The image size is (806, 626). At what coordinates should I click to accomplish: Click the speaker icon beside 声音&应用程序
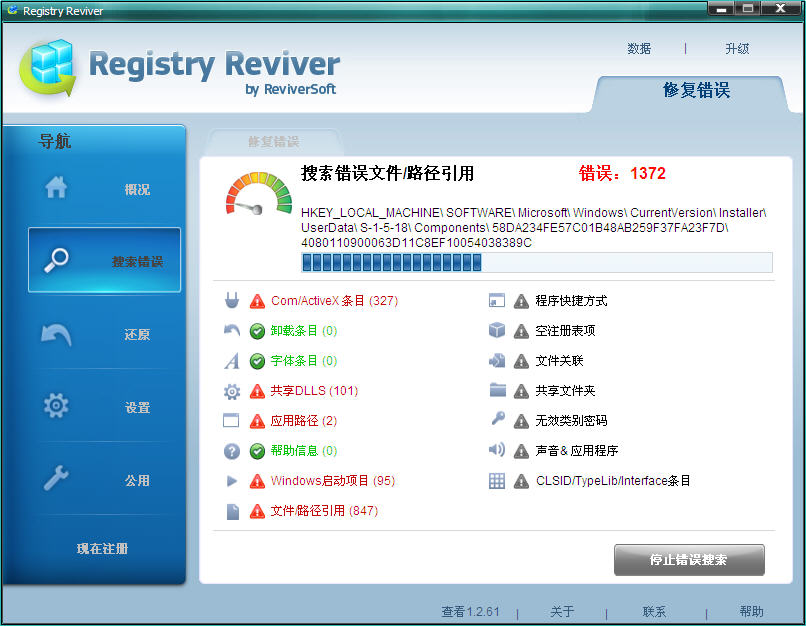[x=497, y=450]
